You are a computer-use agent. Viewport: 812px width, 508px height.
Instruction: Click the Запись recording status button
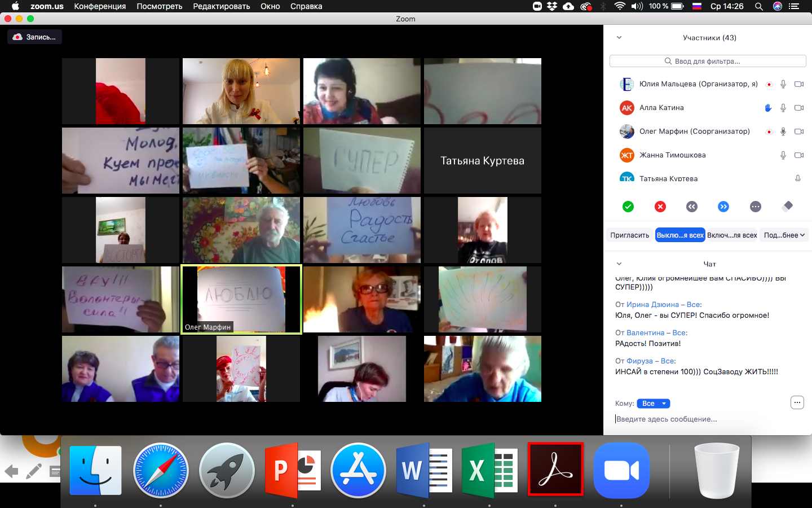coord(35,37)
